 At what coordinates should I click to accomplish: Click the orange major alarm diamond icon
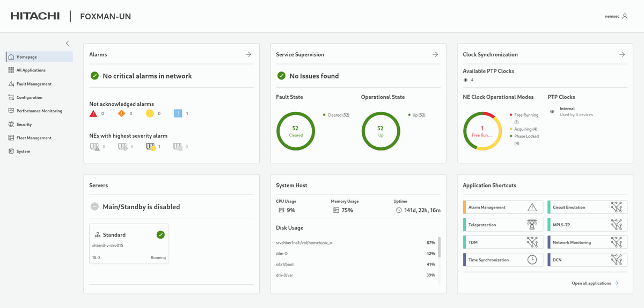tap(121, 113)
